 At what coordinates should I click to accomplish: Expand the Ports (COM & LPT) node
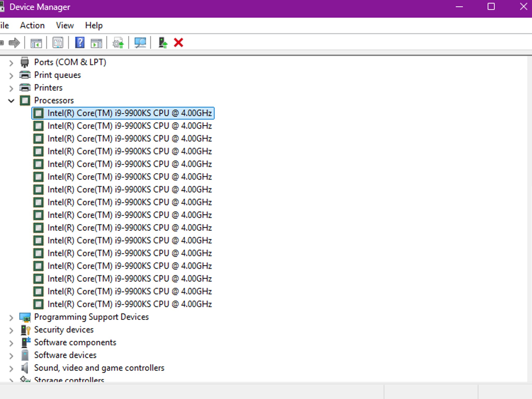pyautogui.click(x=11, y=63)
